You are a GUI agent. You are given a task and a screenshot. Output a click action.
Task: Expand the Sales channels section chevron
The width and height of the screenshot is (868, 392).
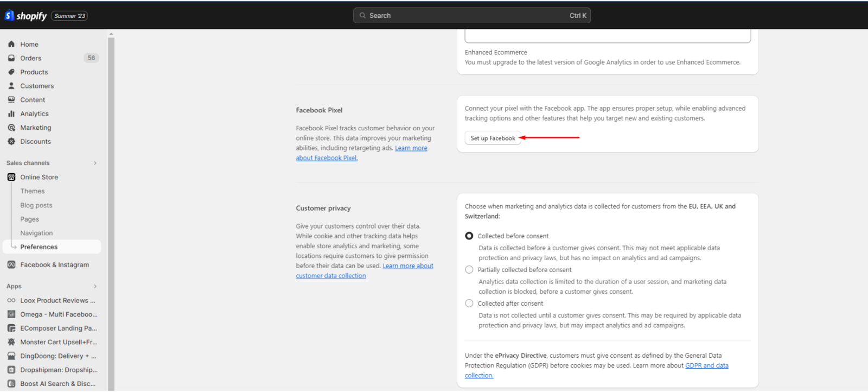[95, 163]
